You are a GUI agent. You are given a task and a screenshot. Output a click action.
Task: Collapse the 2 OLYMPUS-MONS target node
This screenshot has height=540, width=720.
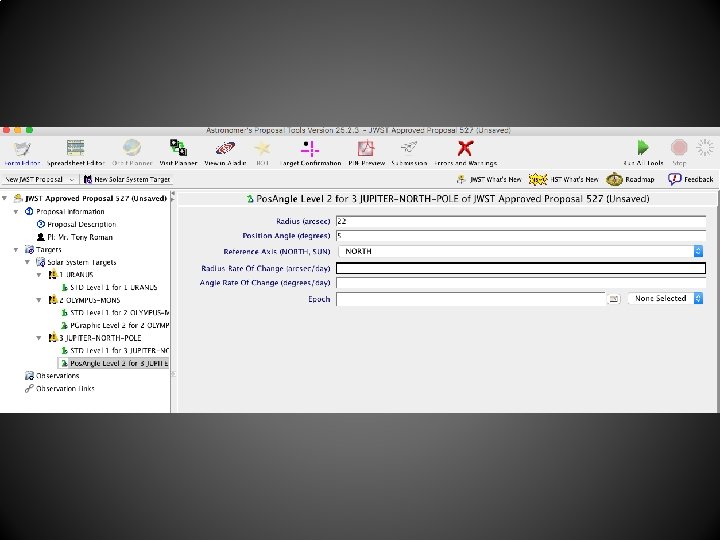click(x=39, y=300)
